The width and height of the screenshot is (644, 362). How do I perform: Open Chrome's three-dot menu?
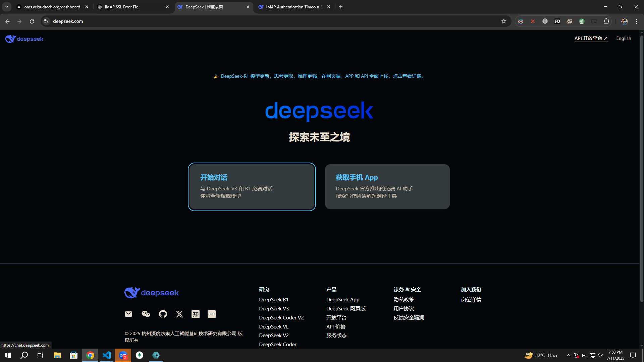(637, 21)
